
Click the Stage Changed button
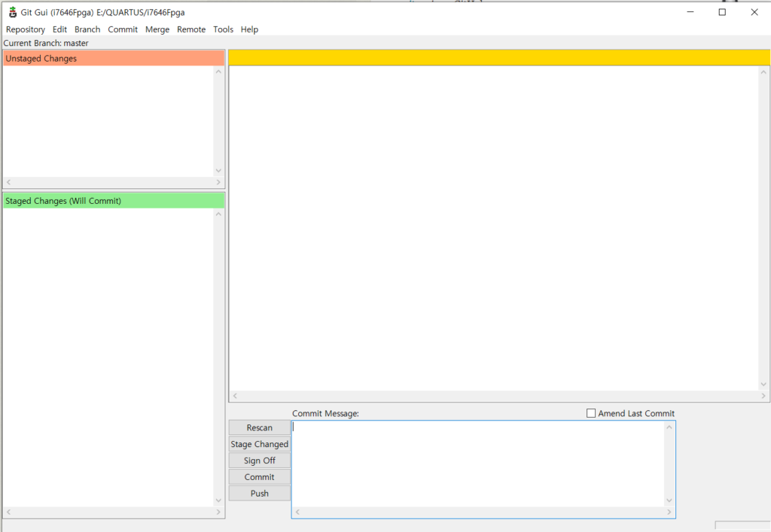259,444
